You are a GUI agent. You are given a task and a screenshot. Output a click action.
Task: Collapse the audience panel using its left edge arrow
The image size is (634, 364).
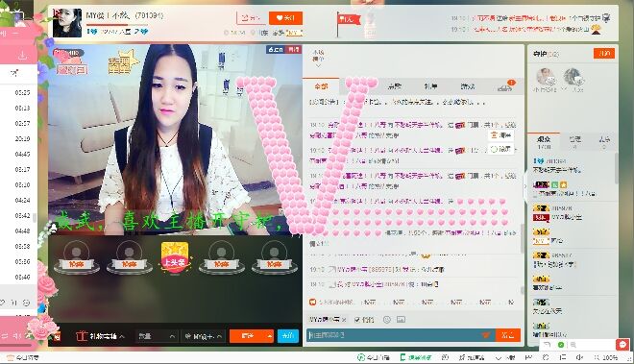coord(525,186)
